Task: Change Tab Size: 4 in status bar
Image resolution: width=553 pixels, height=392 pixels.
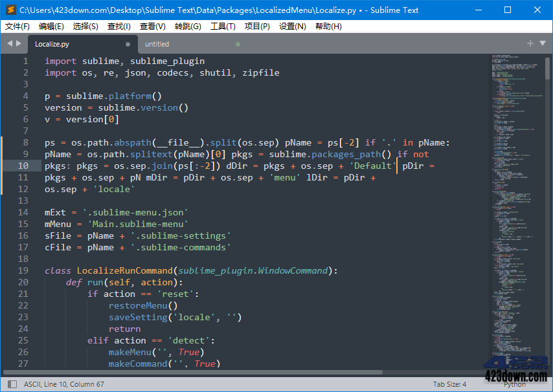Action: tap(449, 384)
